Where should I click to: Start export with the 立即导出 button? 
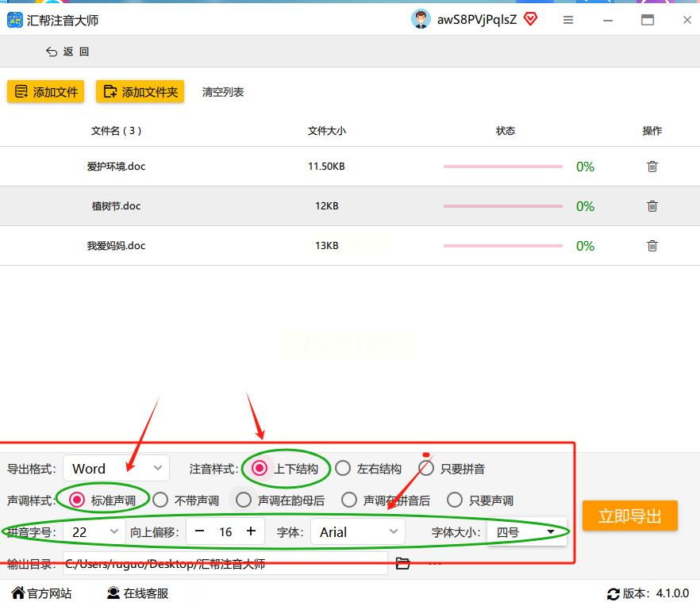(x=629, y=516)
